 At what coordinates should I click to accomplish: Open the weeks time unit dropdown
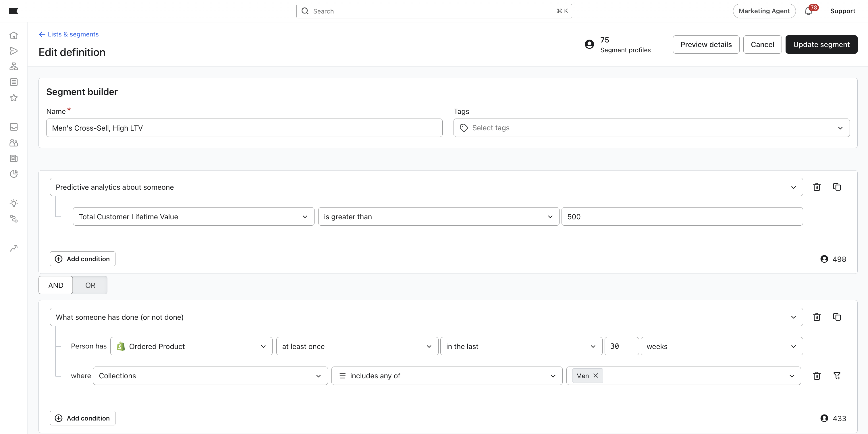pos(722,346)
